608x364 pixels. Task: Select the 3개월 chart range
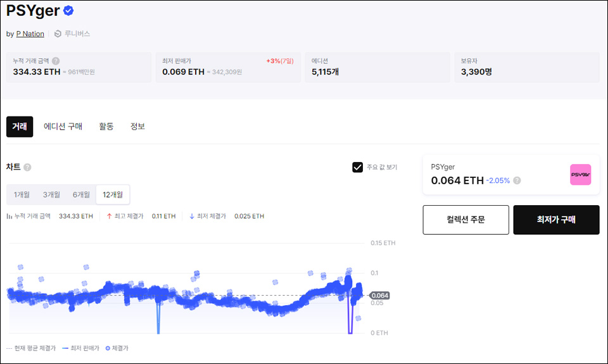click(51, 194)
